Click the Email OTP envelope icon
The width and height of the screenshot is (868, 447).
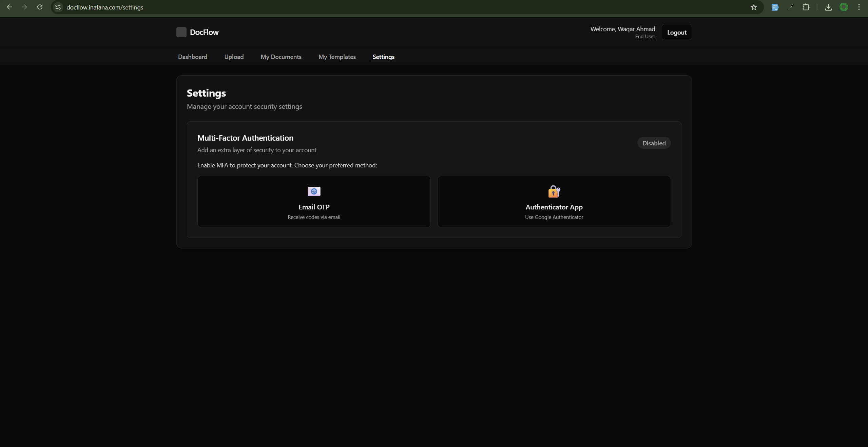point(314,191)
